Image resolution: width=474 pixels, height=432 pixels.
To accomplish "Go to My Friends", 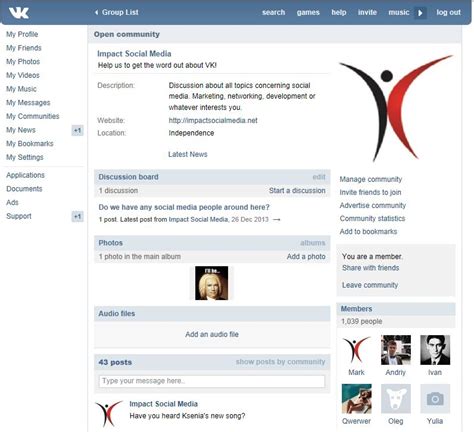I will coord(24,48).
